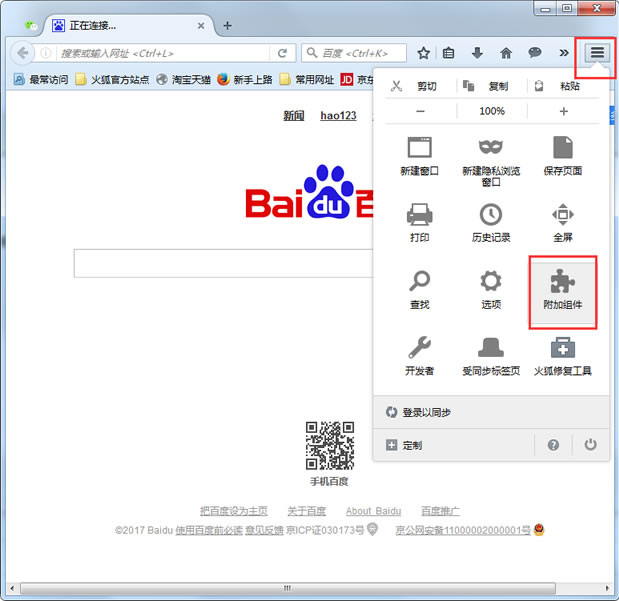The width and height of the screenshot is (619, 601).
Task: Click the site info icon in address bar
Action: (x=45, y=53)
